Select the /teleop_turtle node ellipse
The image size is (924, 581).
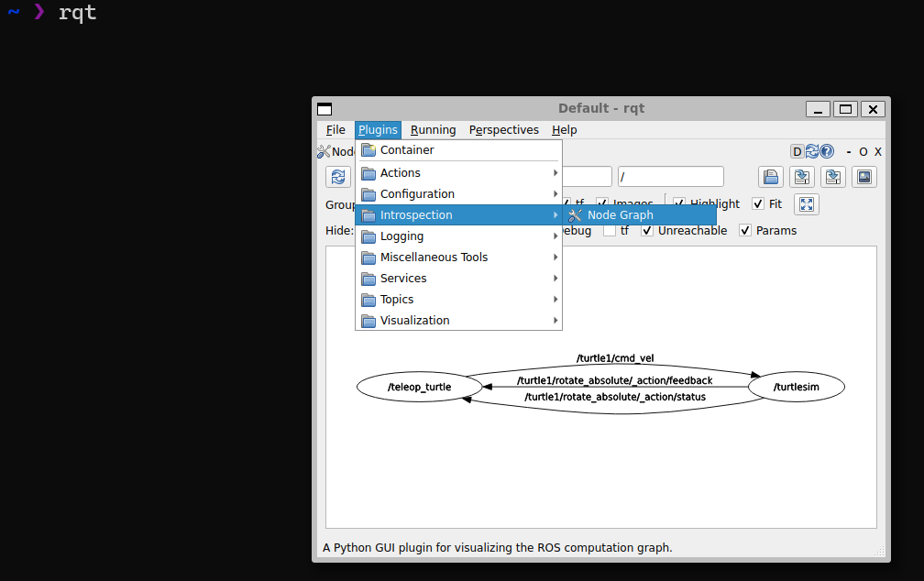420,387
